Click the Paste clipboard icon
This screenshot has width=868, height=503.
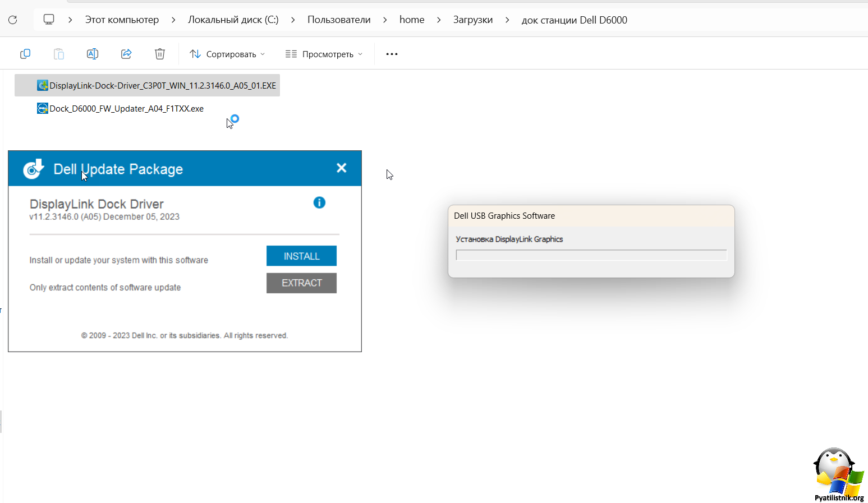[59, 54]
